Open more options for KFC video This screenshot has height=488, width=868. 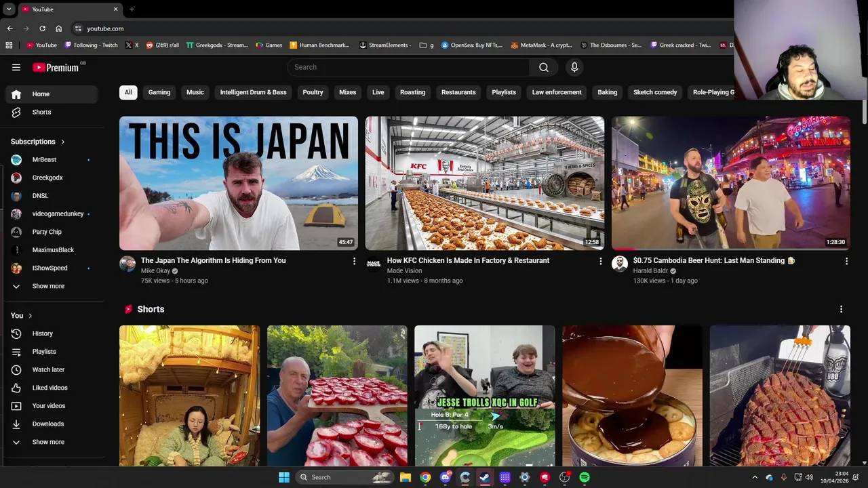click(x=600, y=261)
